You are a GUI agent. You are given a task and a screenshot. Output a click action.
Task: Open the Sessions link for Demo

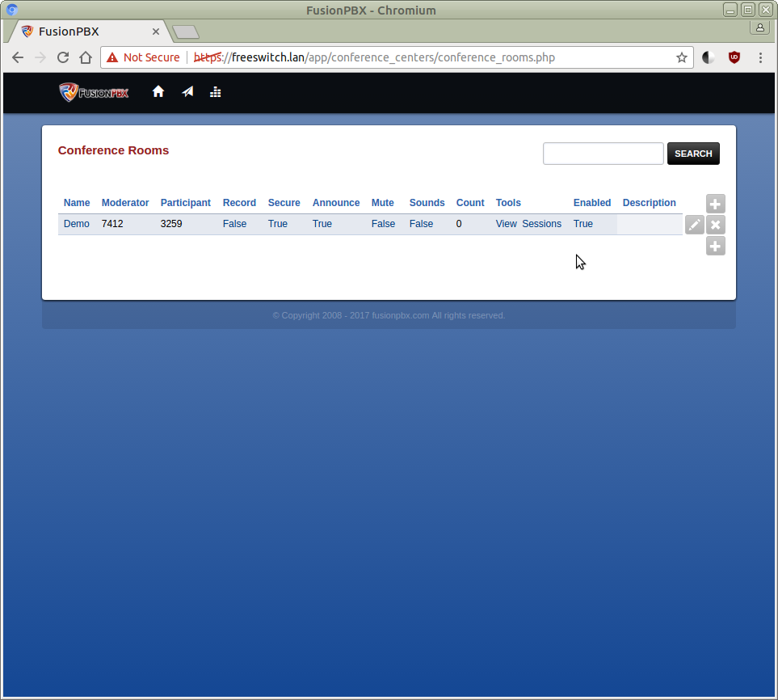coord(541,224)
